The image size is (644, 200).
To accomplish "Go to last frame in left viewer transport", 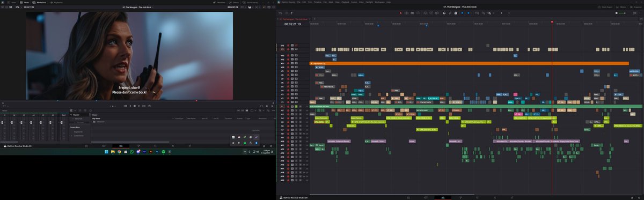I will (144, 106).
